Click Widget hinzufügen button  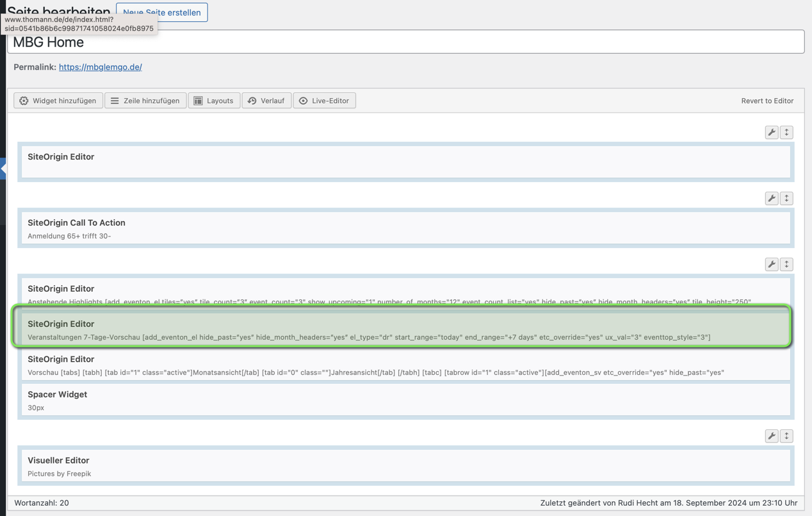tap(58, 101)
